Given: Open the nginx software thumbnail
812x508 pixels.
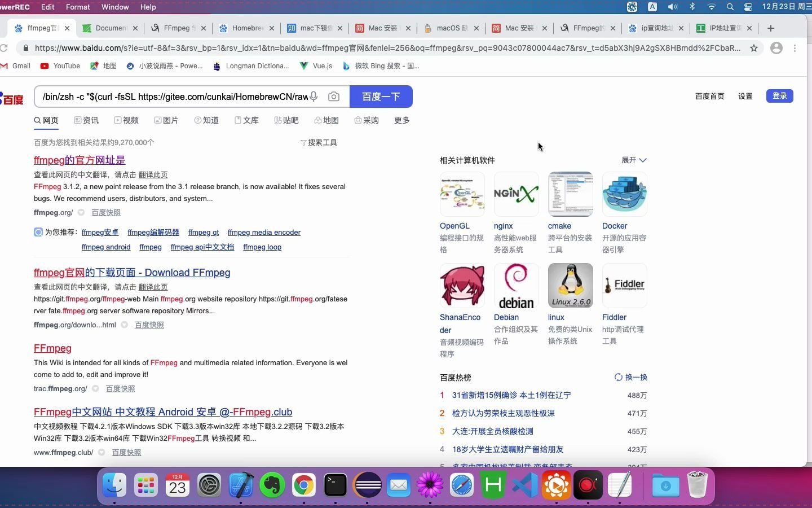Looking at the screenshot, I should [517, 194].
